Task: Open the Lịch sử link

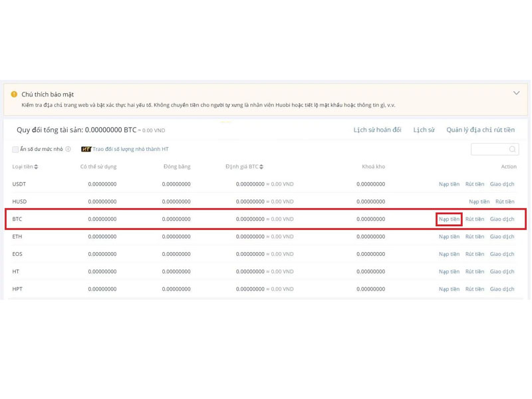Action: coord(424,130)
